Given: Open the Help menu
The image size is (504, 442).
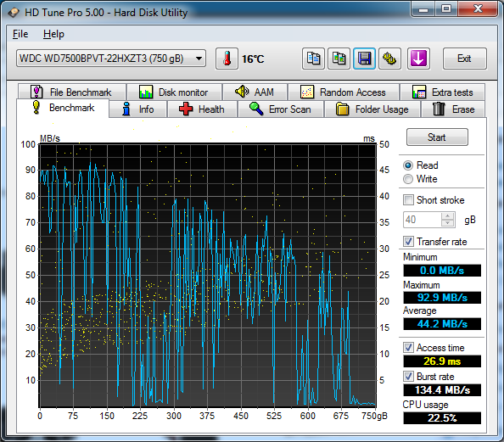Looking at the screenshot, I should point(53,34).
